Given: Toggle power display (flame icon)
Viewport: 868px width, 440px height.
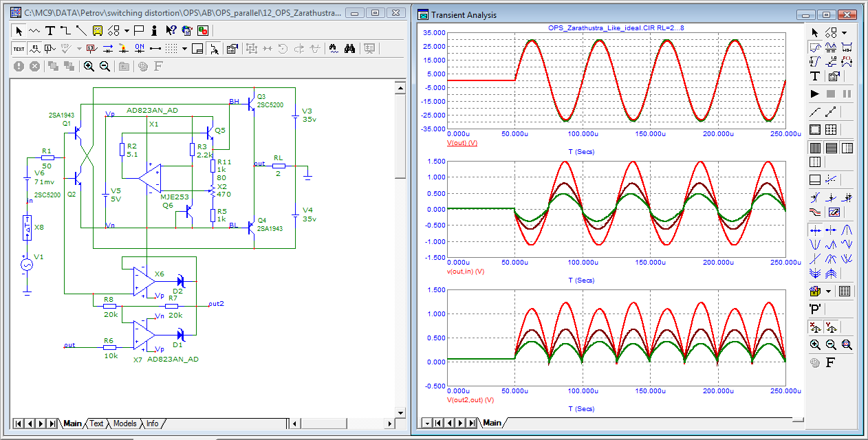Looking at the screenshot, I should click(x=124, y=48).
